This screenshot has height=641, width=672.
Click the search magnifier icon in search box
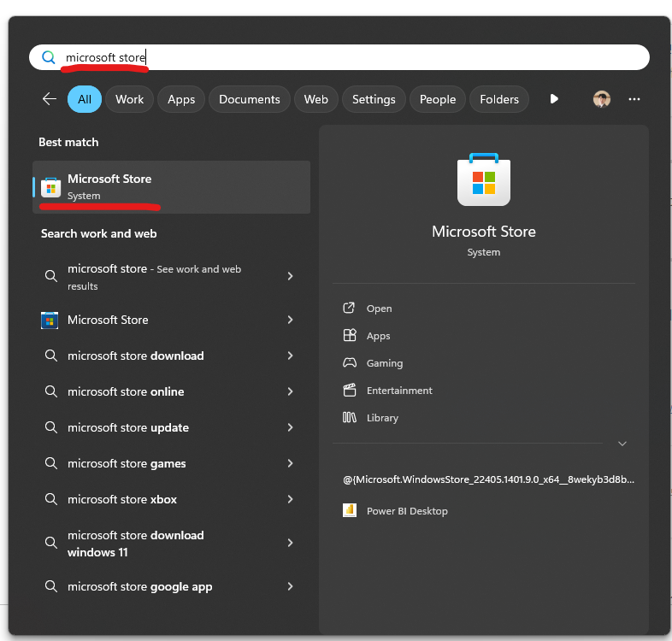[49, 57]
